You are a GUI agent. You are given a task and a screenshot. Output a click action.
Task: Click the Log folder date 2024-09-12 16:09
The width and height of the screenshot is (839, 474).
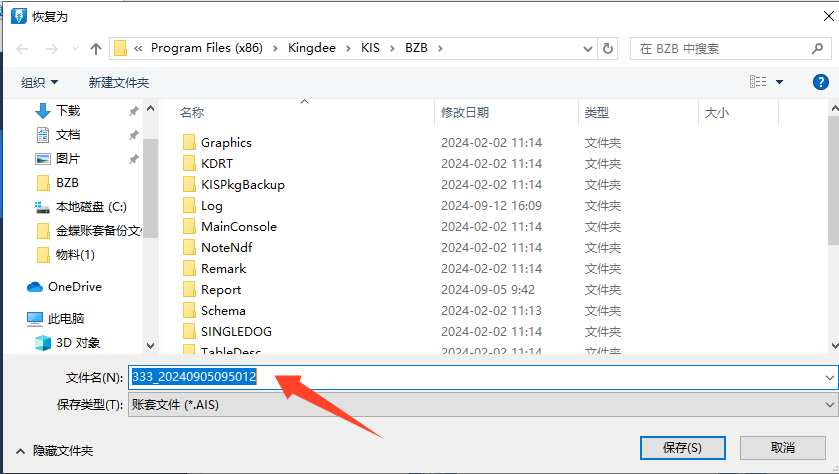coord(491,206)
